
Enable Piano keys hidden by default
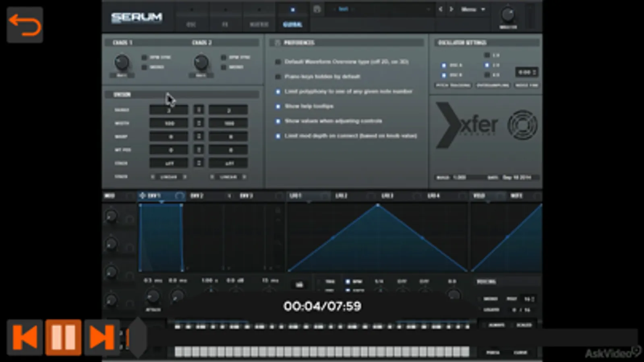click(x=278, y=76)
